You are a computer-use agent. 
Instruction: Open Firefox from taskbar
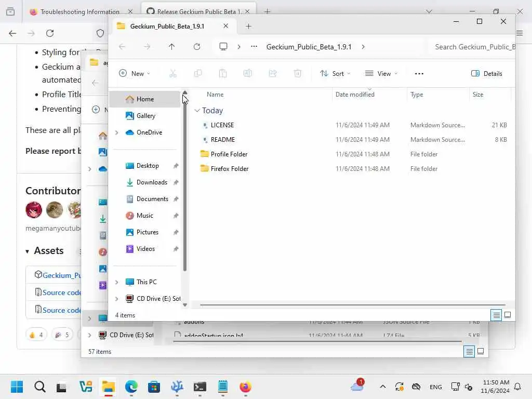245,387
